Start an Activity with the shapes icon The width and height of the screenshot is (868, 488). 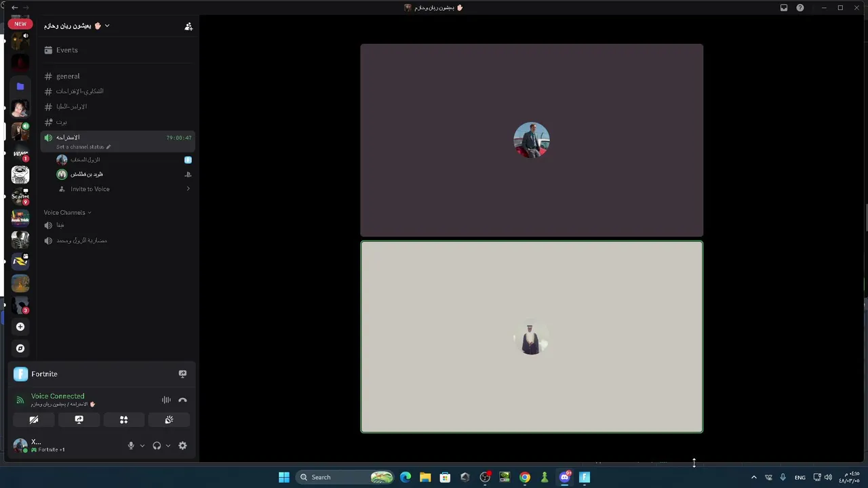tap(123, 420)
